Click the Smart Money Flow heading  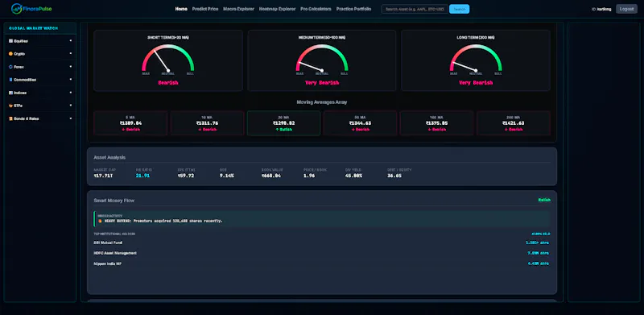(114, 201)
